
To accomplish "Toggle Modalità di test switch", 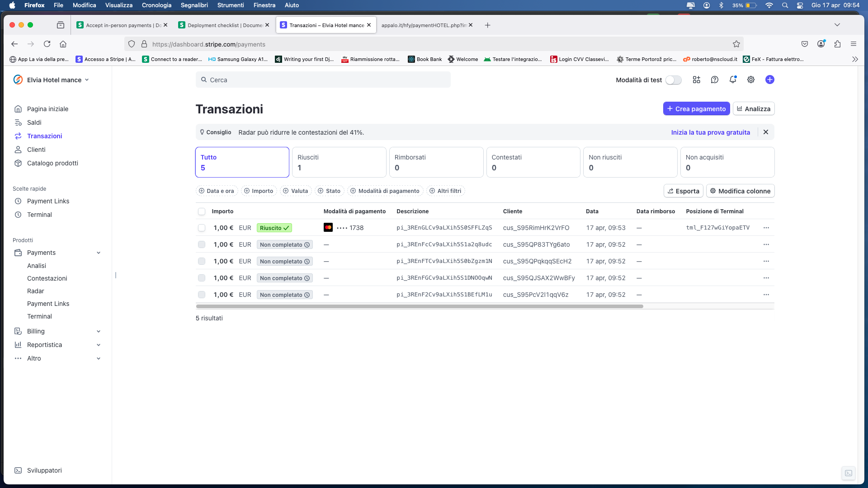I will [673, 80].
